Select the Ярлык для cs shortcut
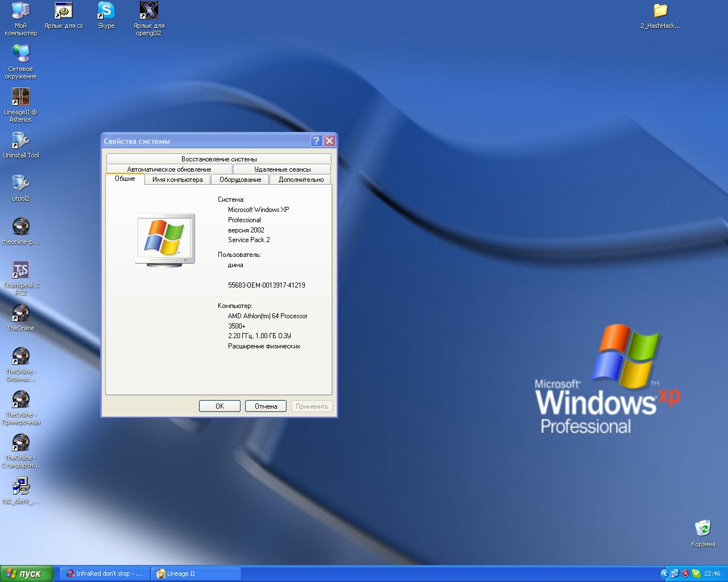This screenshot has width=728, height=582. coord(63,15)
